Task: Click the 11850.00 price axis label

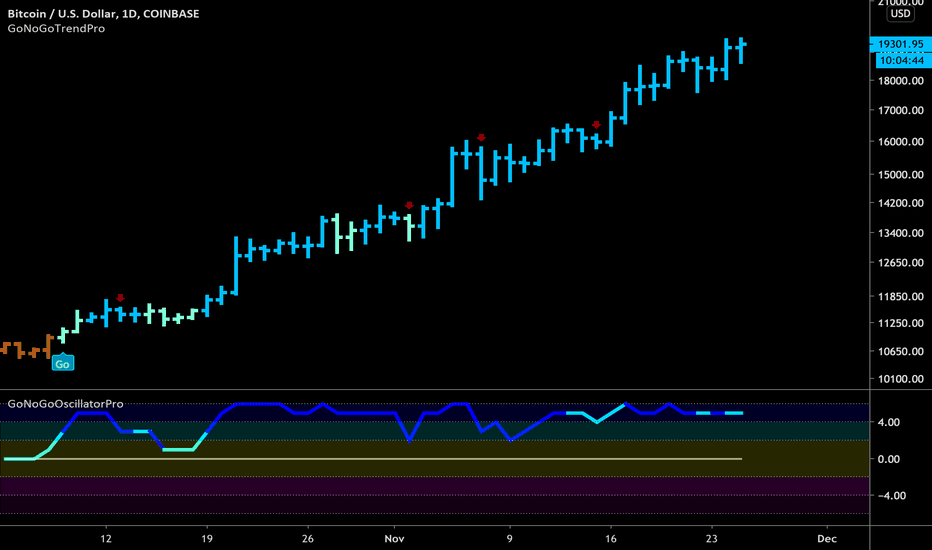Action: [x=900, y=296]
